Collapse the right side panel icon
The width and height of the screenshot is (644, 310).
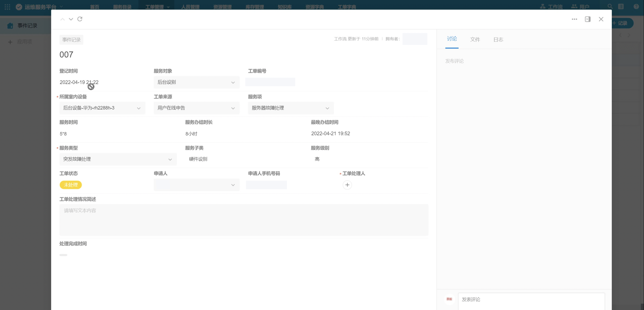pos(587,19)
